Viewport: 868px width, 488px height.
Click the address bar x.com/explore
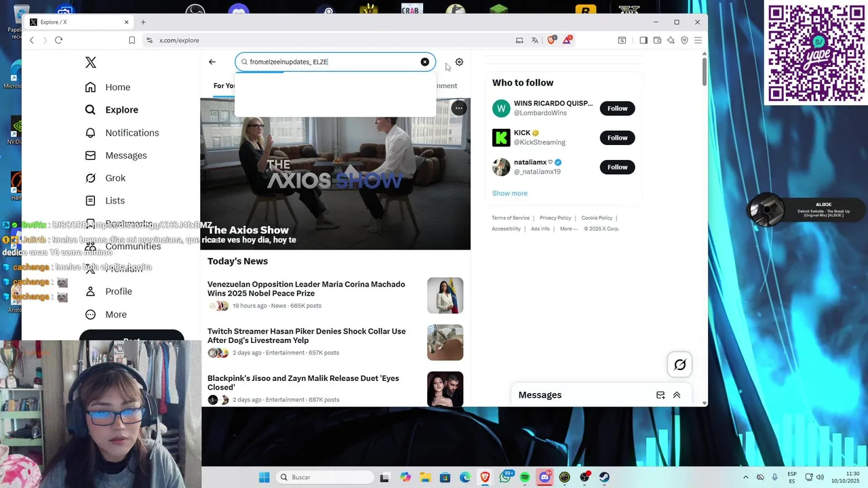[179, 40]
